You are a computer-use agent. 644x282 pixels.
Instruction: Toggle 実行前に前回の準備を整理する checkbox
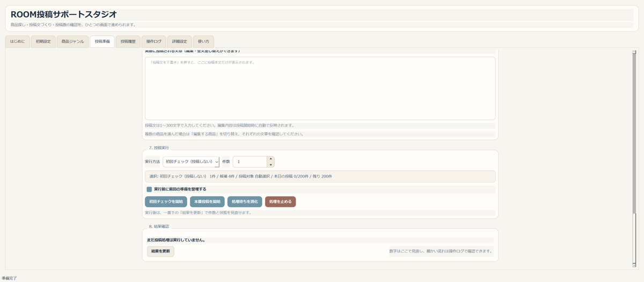pos(149,189)
